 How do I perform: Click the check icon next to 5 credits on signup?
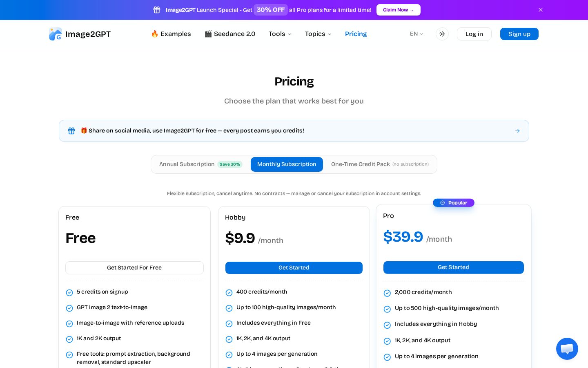click(69, 292)
